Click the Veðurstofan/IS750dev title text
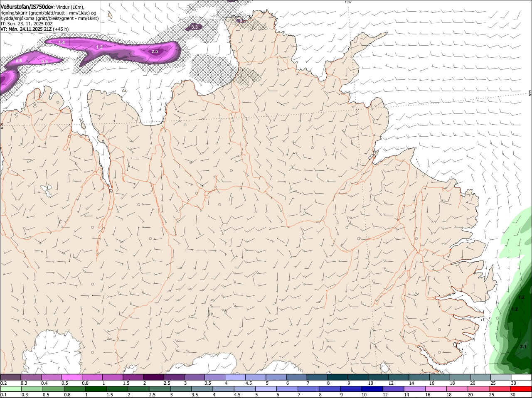Viewport: 532px width, 398px height. click(27, 7)
